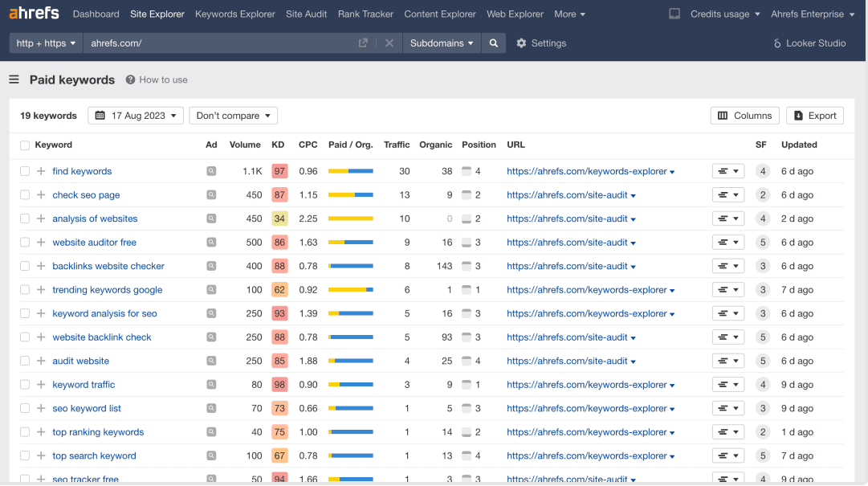Open Site Audit
This screenshot has height=486, width=868.
click(306, 14)
